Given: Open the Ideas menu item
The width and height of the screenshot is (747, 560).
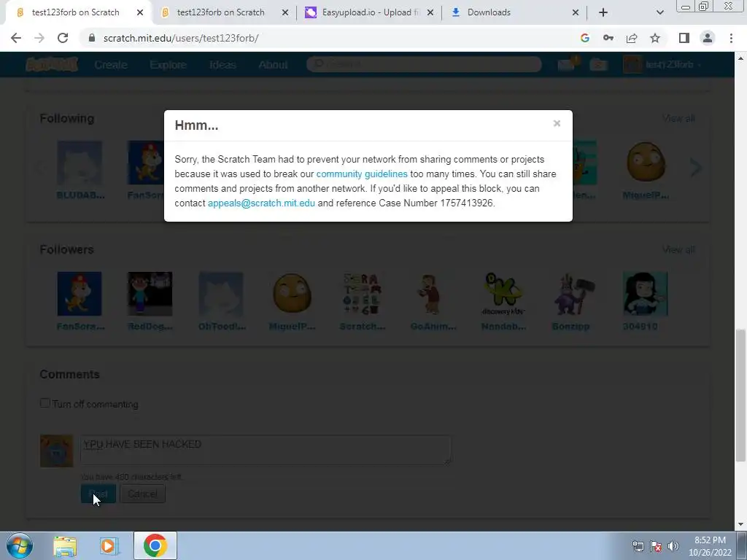Looking at the screenshot, I should click(x=222, y=65).
